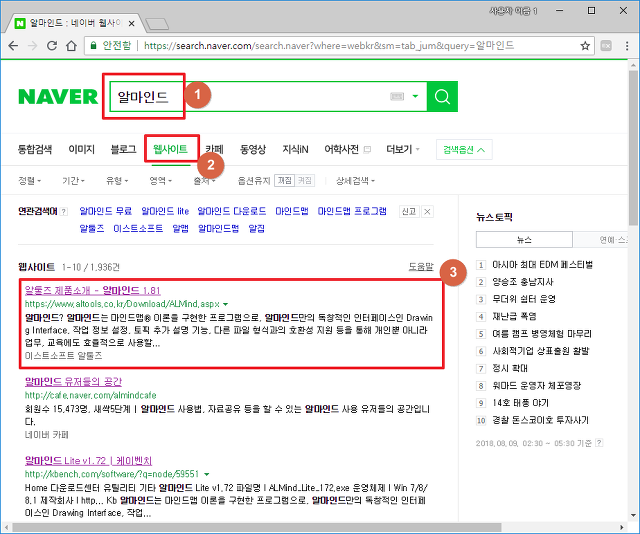Click the address bar URL field

(329, 46)
